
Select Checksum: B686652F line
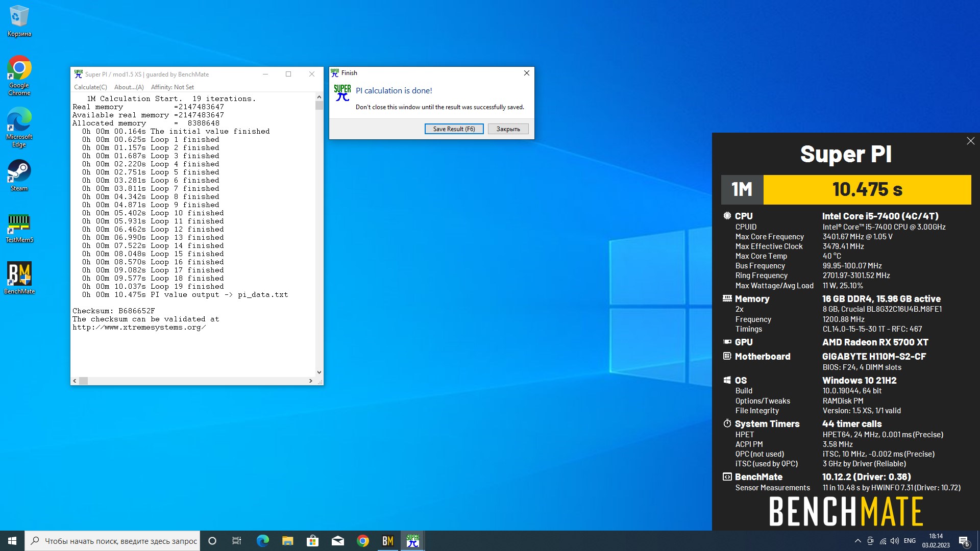tap(113, 311)
